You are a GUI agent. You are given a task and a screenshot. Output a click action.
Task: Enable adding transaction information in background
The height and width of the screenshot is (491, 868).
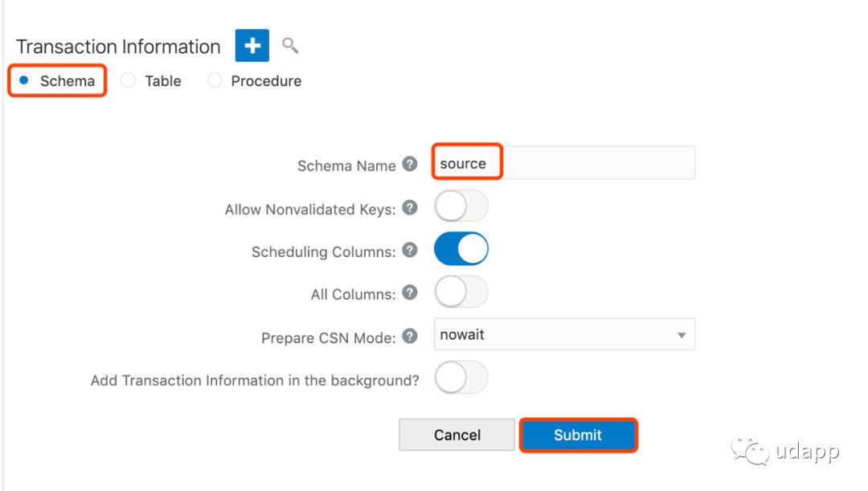[461, 378]
